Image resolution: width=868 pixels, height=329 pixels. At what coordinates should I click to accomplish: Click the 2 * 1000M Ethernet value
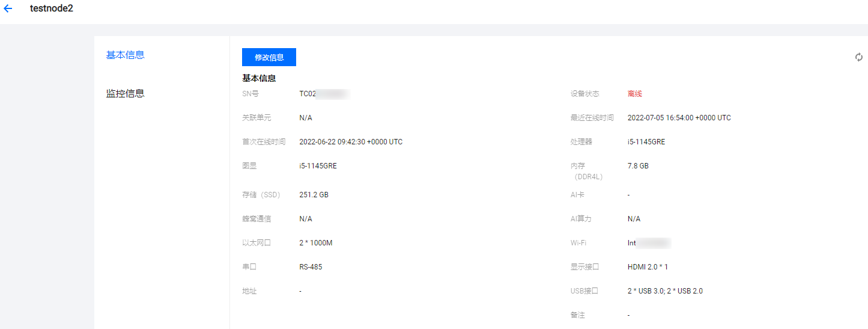[315, 243]
